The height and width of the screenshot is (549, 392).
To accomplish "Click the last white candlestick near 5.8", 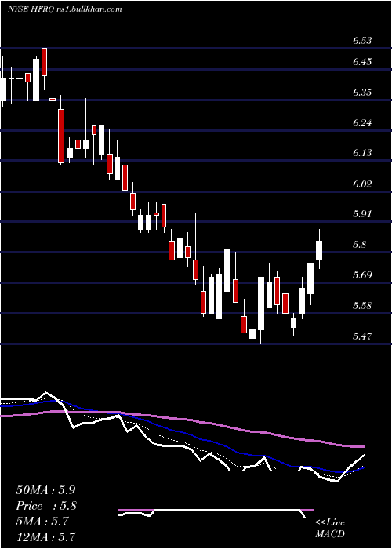I will point(319,250).
